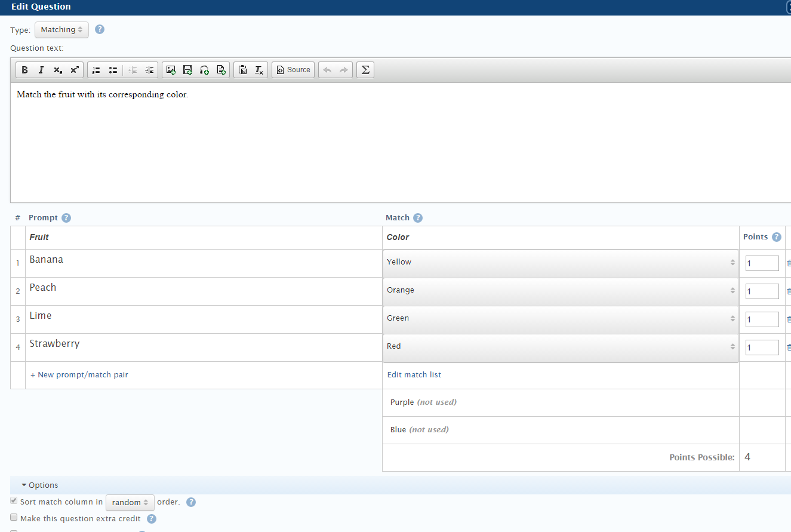Click the insert video icon
Screen dimensions: 791x532
point(187,70)
